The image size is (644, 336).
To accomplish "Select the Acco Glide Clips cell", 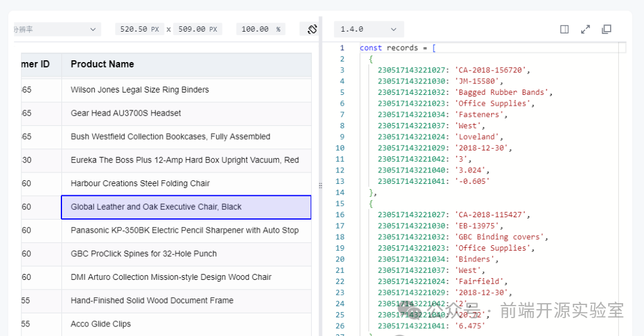I will pyautogui.click(x=187, y=325).
